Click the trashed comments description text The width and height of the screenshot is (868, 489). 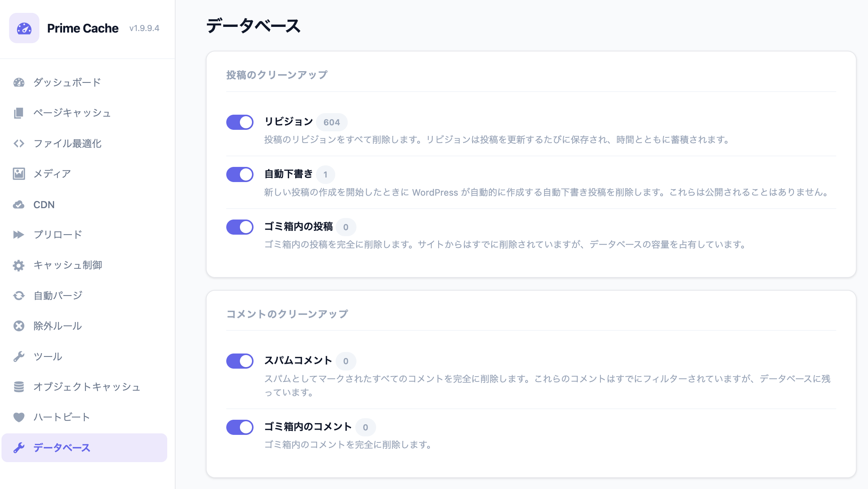(348, 445)
